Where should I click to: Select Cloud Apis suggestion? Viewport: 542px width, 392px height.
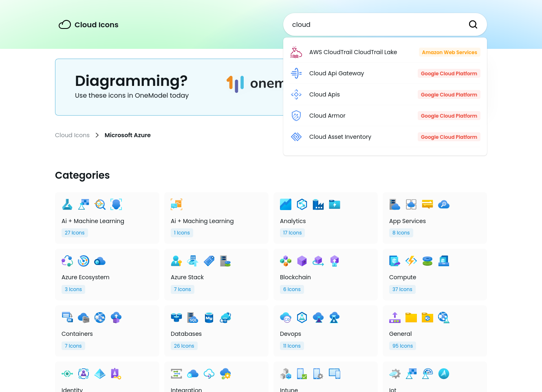point(385,94)
